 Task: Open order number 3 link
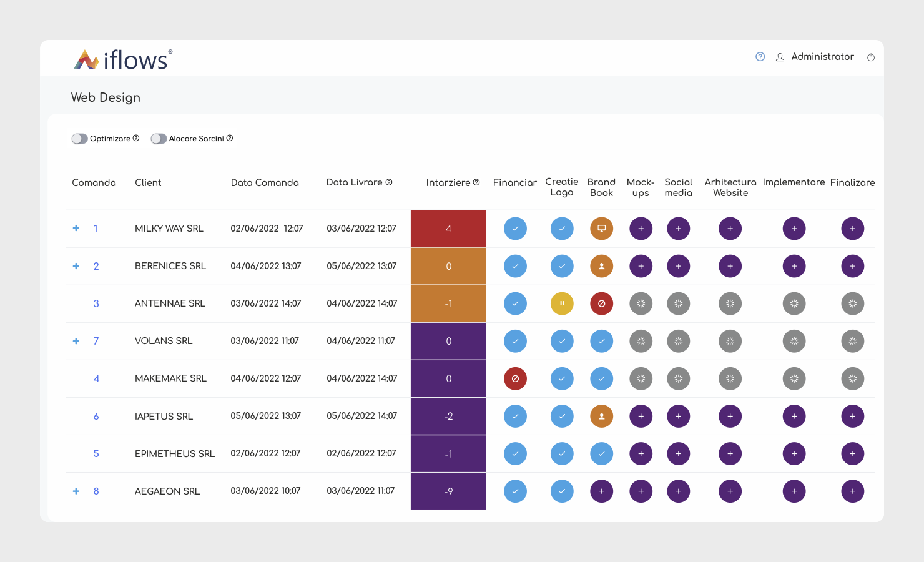click(x=96, y=303)
